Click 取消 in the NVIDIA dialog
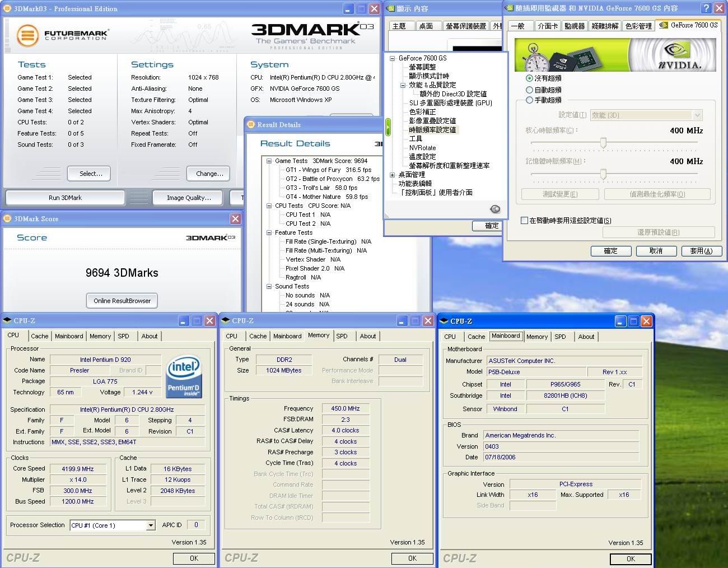Image resolution: width=728 pixels, height=568 pixels. coord(656,251)
